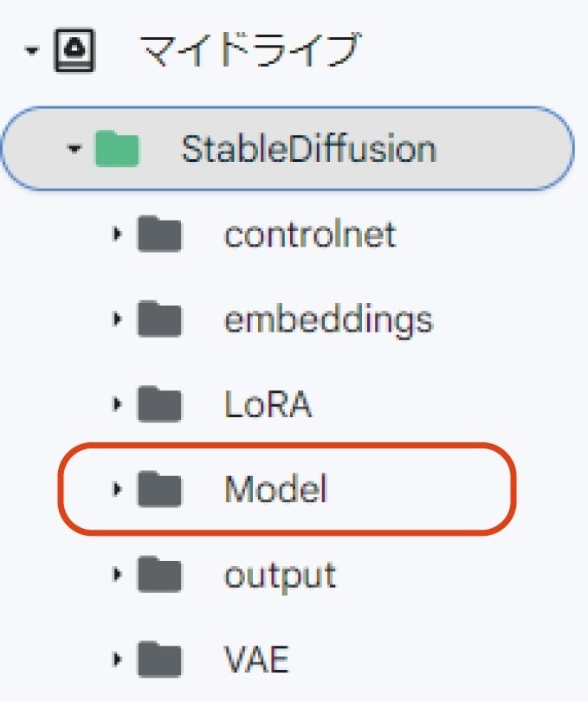Click the VAE folder icon
The height and width of the screenshot is (702, 588).
pyautogui.click(x=159, y=660)
